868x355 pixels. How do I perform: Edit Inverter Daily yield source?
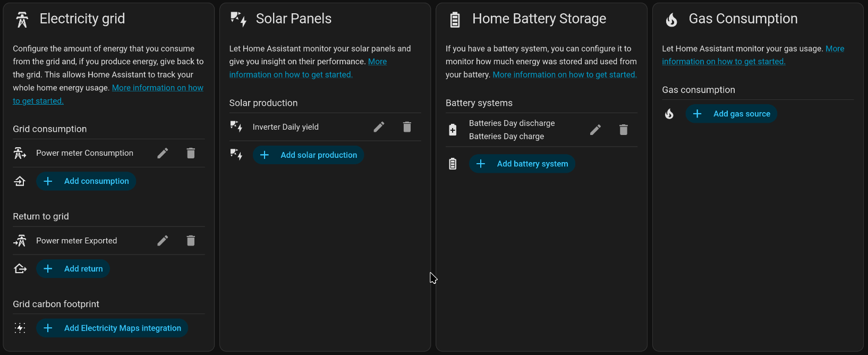tap(379, 127)
